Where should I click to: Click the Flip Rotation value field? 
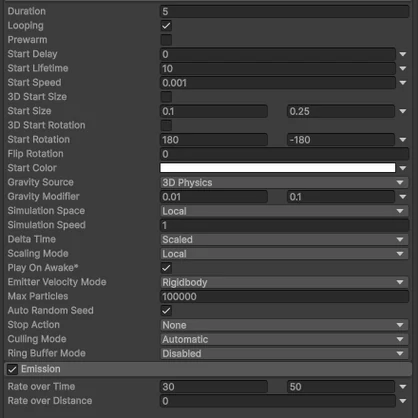(x=284, y=154)
